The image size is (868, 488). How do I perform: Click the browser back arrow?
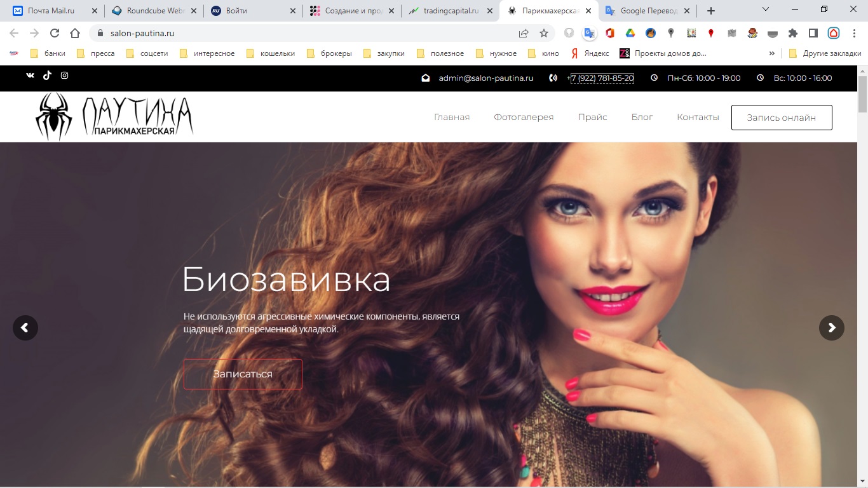(x=14, y=33)
